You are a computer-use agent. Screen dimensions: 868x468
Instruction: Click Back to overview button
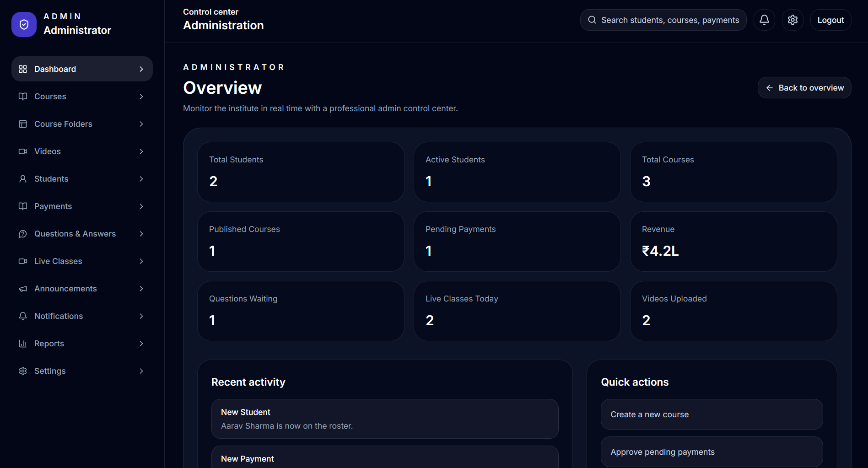click(x=804, y=88)
